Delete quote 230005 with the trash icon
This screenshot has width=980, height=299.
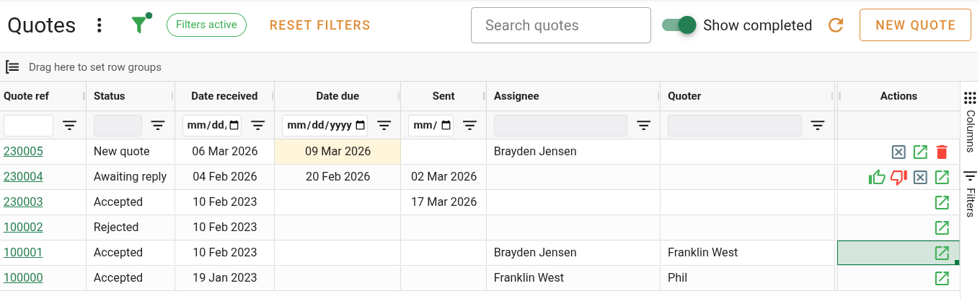click(x=941, y=152)
